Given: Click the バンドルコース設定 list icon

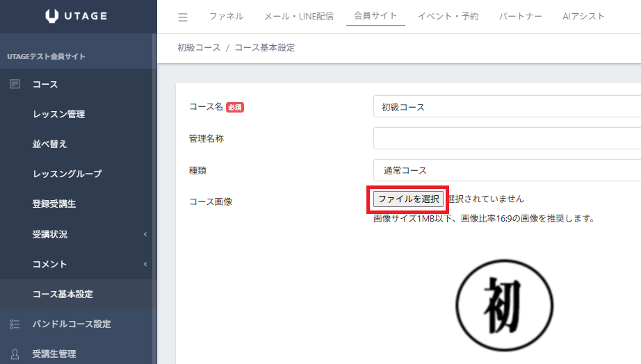Looking at the screenshot, I should [15, 324].
